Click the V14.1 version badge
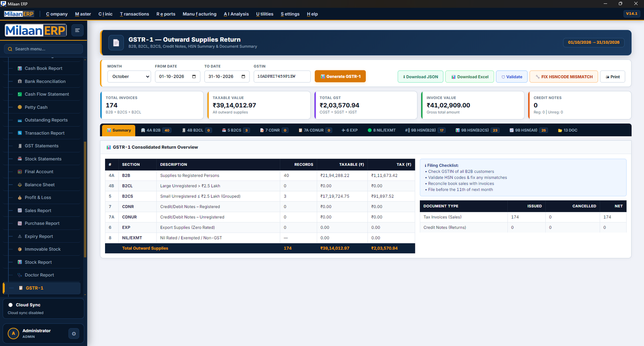The image size is (644, 346). click(x=632, y=14)
